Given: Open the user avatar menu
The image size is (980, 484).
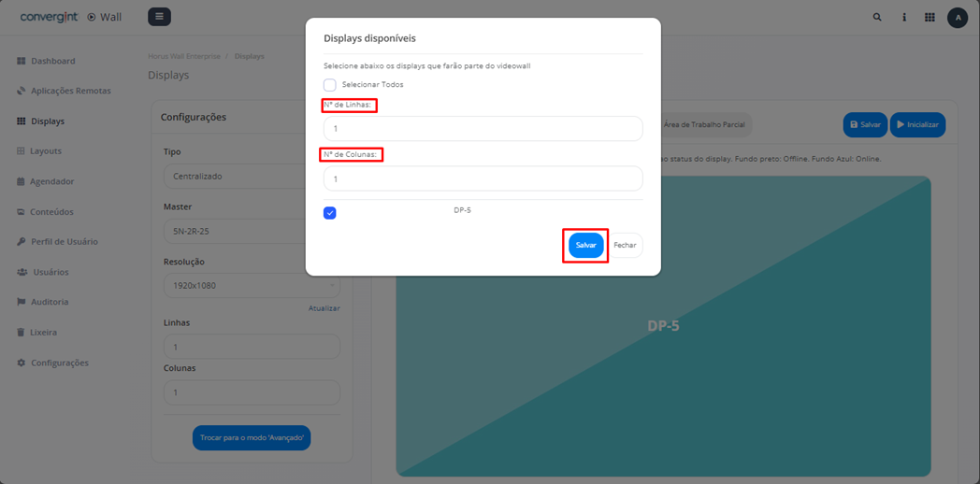Looking at the screenshot, I should [x=958, y=17].
